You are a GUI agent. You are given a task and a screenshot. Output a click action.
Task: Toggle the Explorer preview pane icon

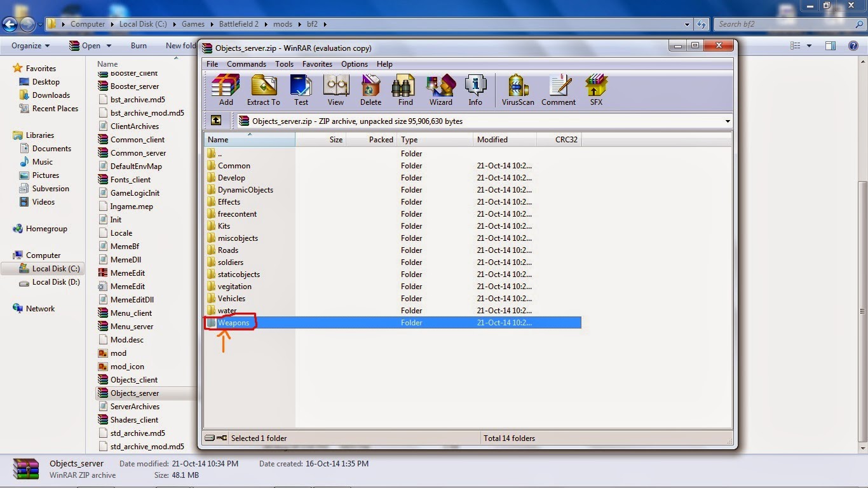pyautogui.click(x=831, y=46)
